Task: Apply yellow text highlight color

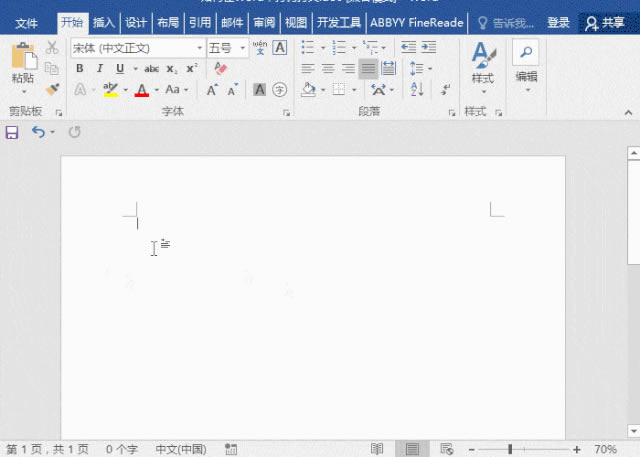Action: 111,89
